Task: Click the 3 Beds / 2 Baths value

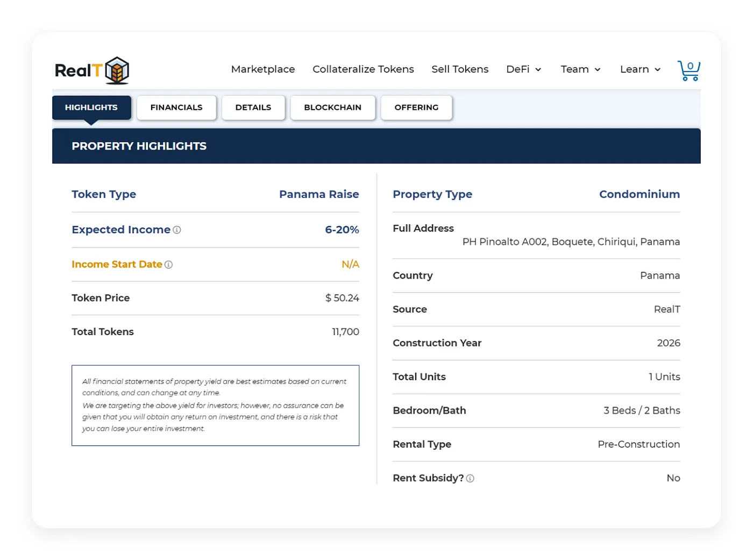Action: (x=642, y=410)
